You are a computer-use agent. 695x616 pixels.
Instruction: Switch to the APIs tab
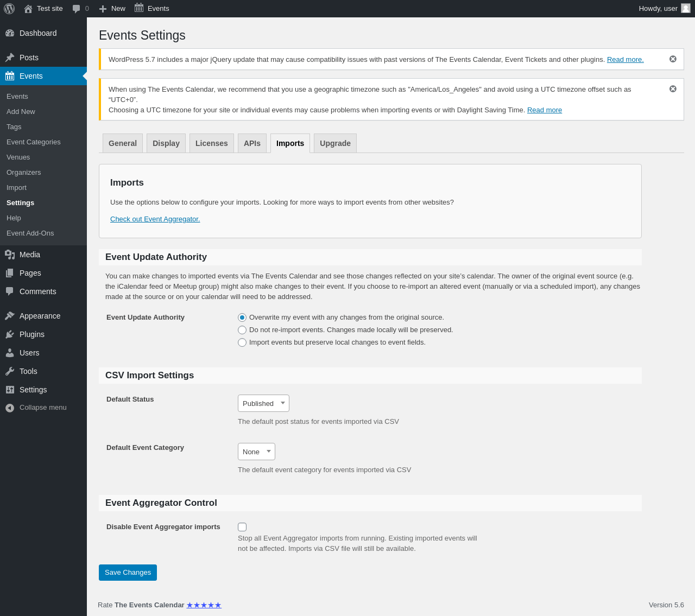252,143
